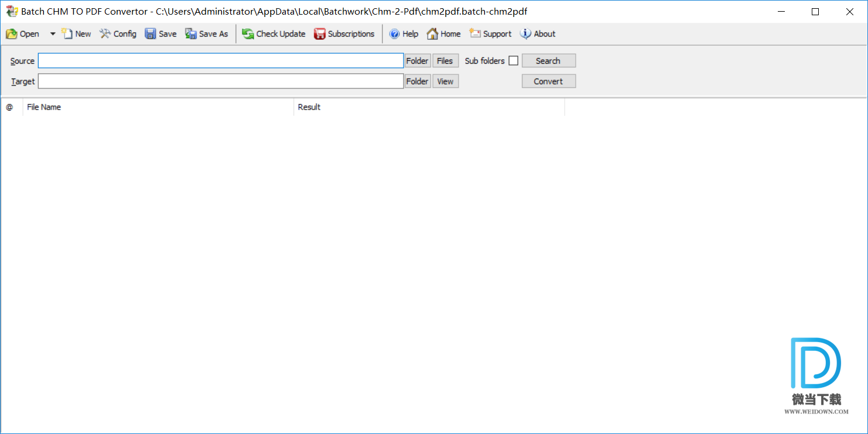Click the Open toolbar icon
The width and height of the screenshot is (868, 434).
(x=22, y=34)
